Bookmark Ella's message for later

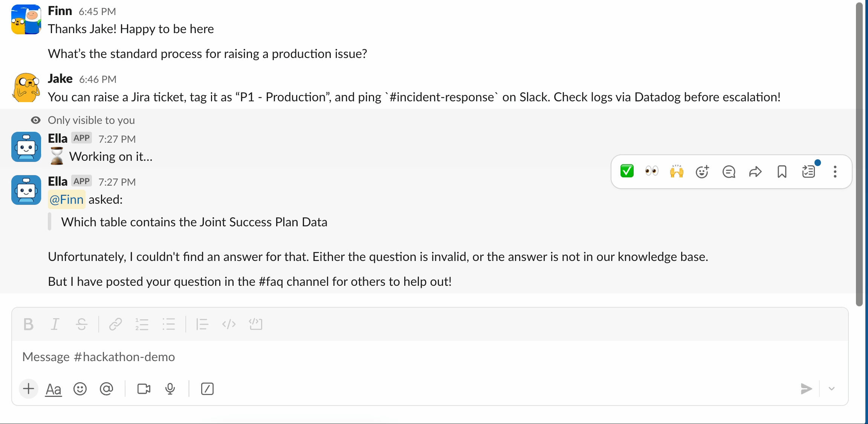782,172
